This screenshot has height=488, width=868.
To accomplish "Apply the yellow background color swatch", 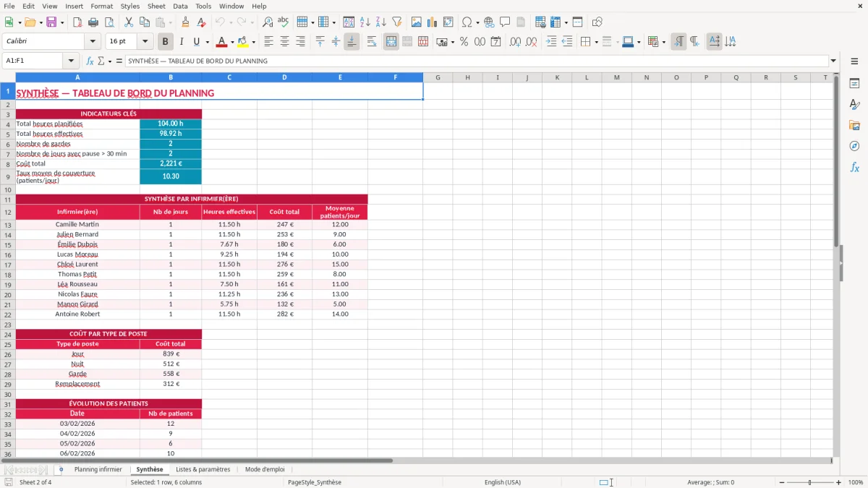I will pos(243,42).
